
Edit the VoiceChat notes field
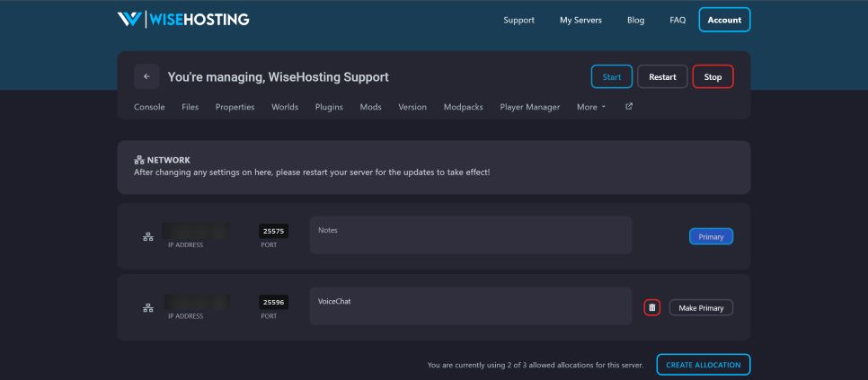click(x=471, y=305)
